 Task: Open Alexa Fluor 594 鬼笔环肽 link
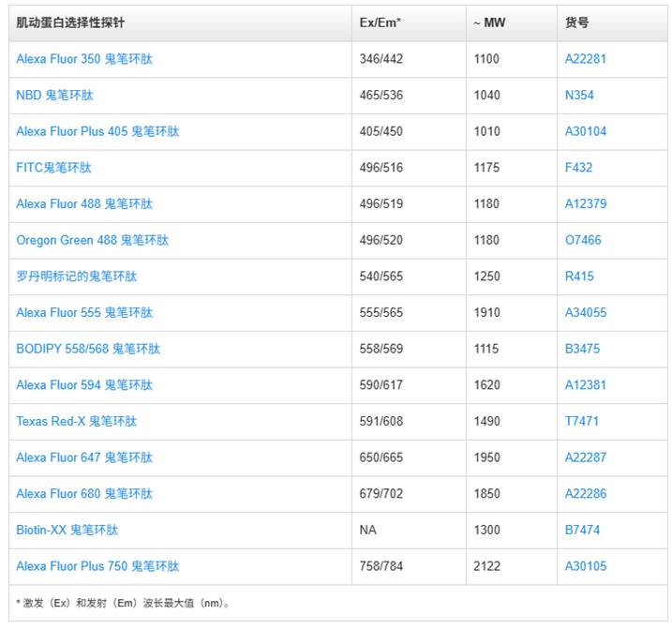click(84, 384)
